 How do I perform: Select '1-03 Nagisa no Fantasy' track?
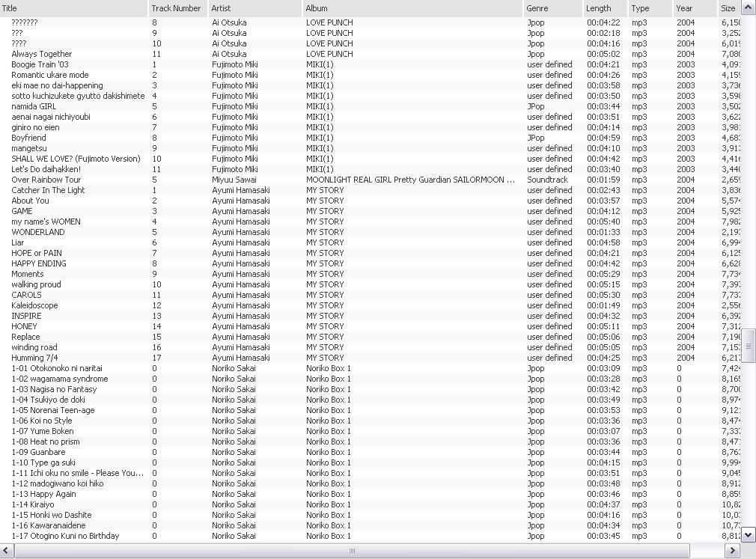[371, 389]
